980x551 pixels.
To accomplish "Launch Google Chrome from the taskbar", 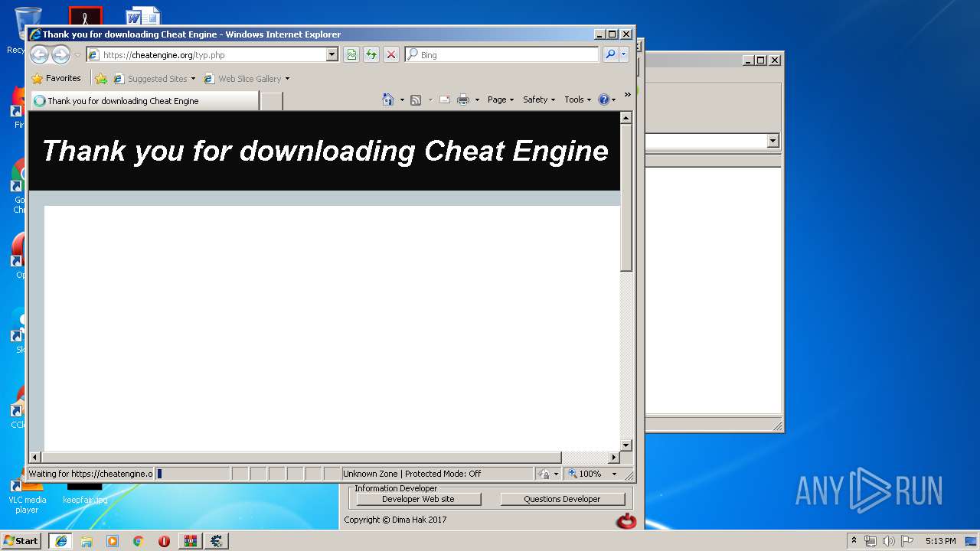I will click(138, 541).
